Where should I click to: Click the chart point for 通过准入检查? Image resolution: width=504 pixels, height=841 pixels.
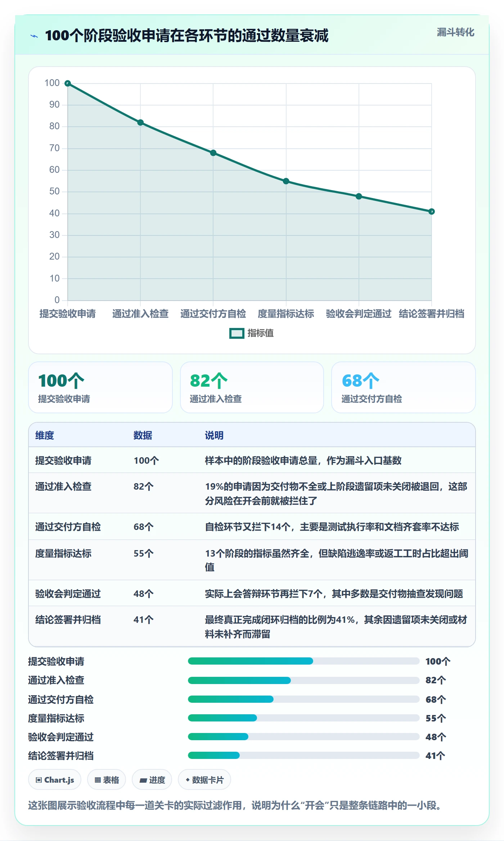[140, 122]
